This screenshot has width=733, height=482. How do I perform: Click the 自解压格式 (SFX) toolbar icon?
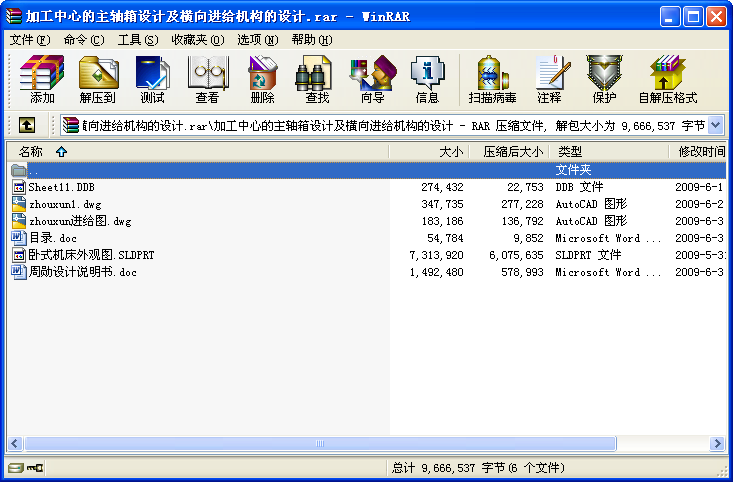click(667, 80)
